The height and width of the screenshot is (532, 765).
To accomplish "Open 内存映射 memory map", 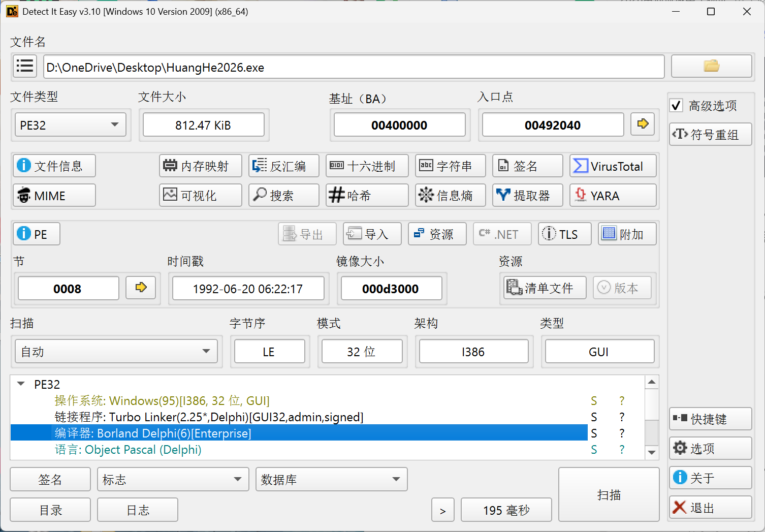I will point(201,166).
